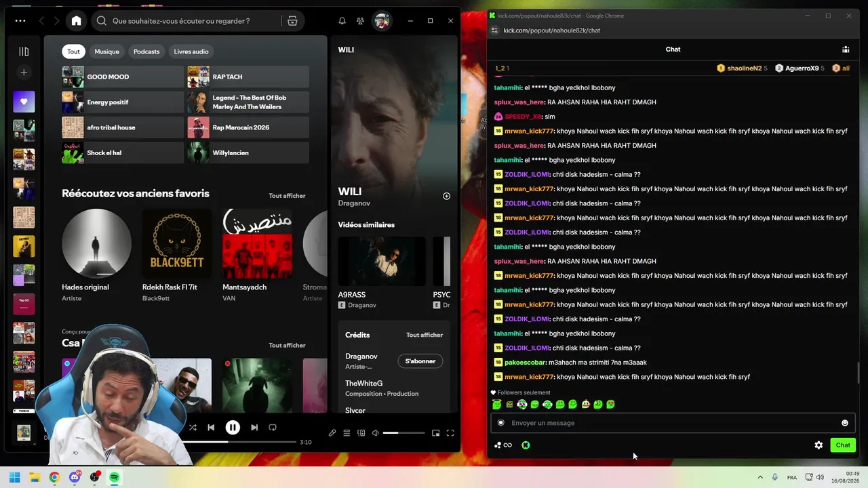Toggle repeat mode in Spotify

point(273,428)
